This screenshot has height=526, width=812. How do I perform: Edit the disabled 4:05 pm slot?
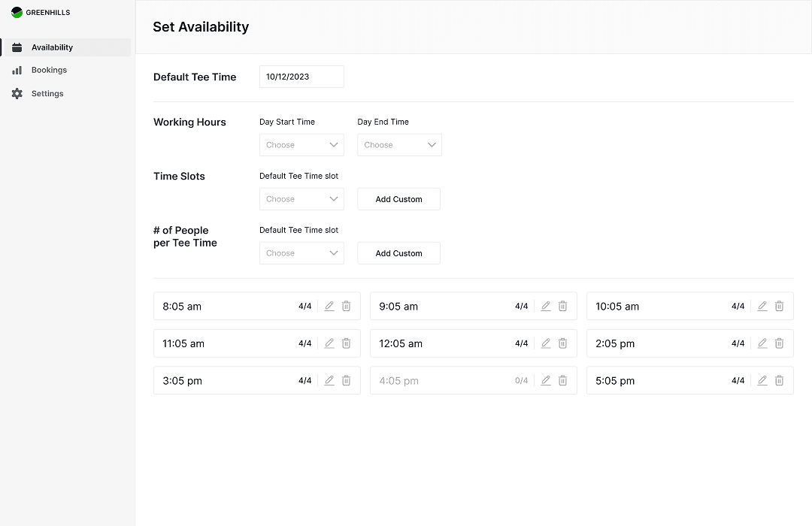[x=546, y=380]
